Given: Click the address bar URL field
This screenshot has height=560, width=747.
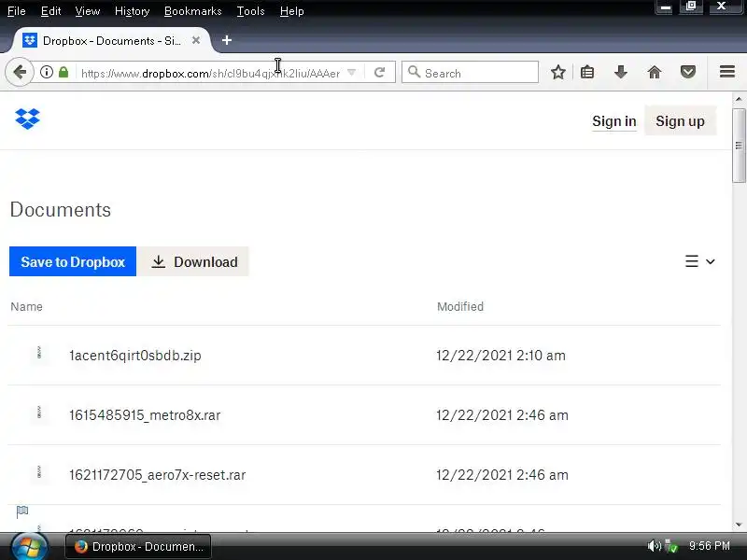Looking at the screenshot, I should click(209, 73).
